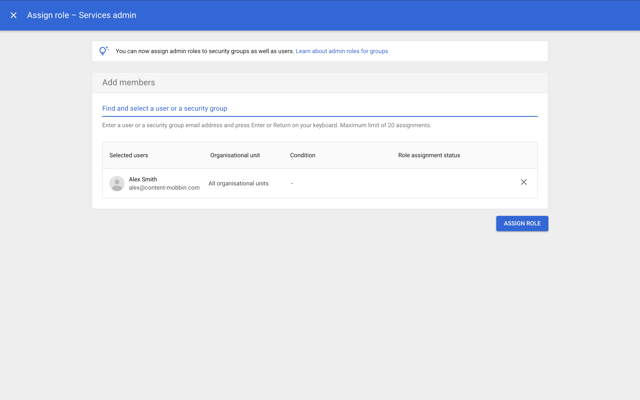Click the Condition column header
The image size is (640, 400).
(302, 155)
